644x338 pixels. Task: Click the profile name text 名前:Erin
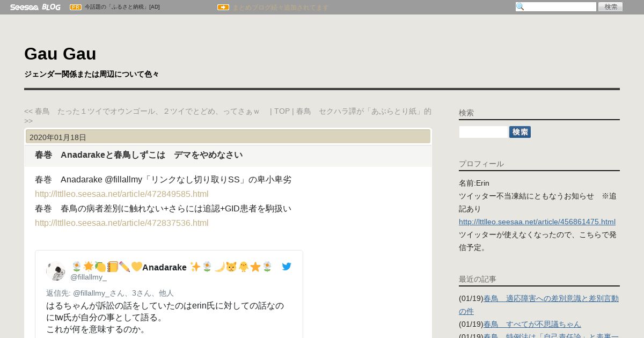pyautogui.click(x=474, y=183)
